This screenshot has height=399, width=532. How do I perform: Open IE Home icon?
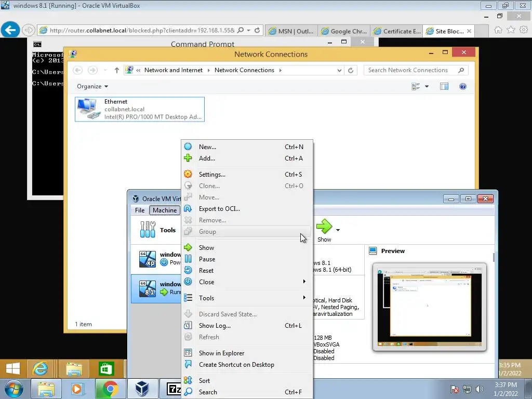pyautogui.click(x=498, y=30)
